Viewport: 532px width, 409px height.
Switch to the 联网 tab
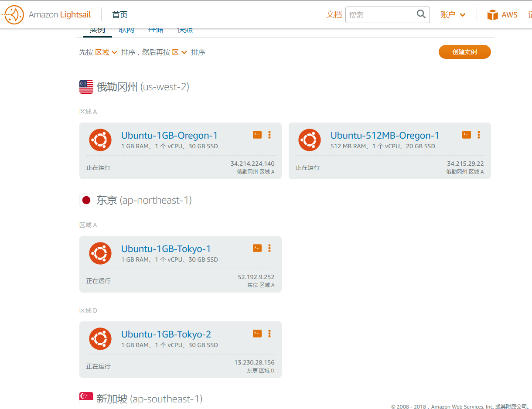click(x=126, y=31)
